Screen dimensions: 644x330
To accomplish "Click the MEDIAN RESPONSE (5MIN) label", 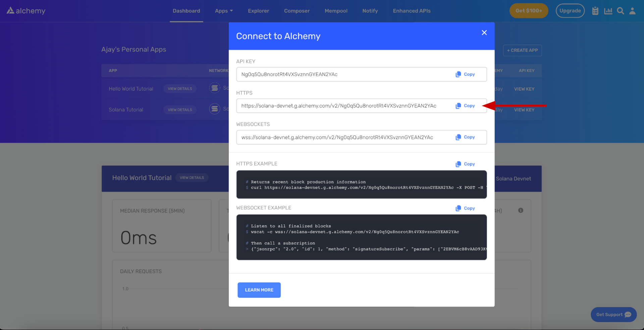I will (152, 211).
